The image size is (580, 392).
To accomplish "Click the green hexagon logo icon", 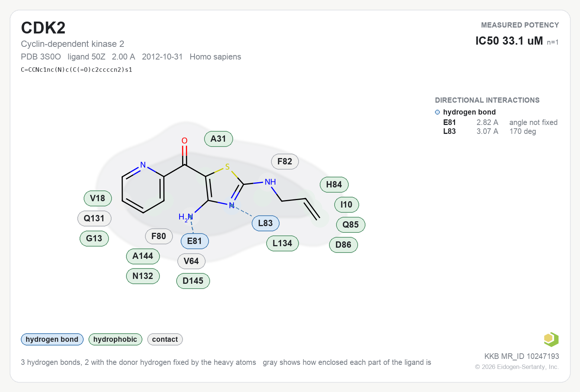I will click(x=551, y=339).
